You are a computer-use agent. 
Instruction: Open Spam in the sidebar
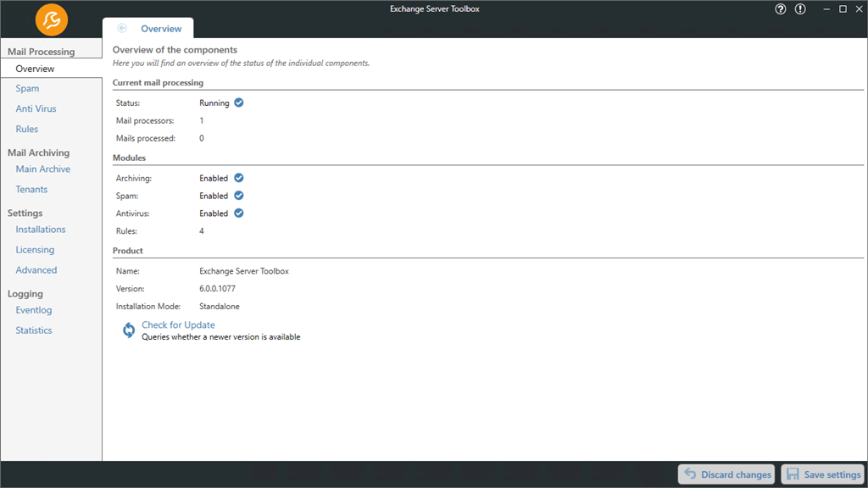pos(27,88)
